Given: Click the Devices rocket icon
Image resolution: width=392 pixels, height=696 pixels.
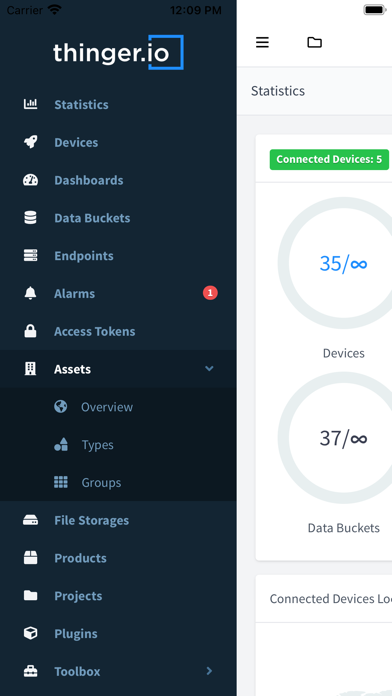Looking at the screenshot, I should [x=30, y=142].
